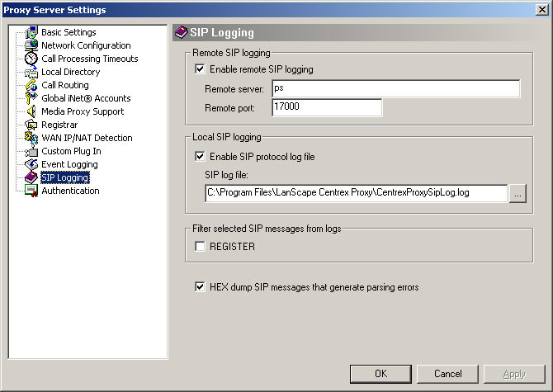Select the highlighted SIP Logging entry

(x=65, y=177)
